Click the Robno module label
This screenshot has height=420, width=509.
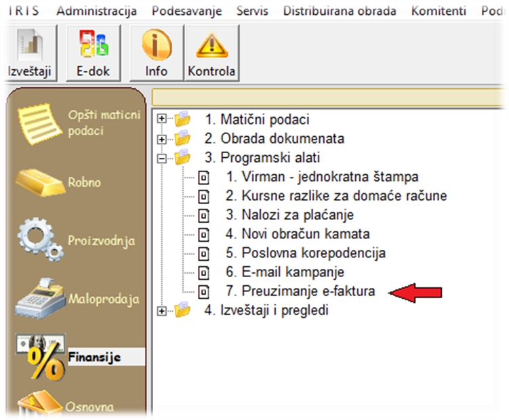click(84, 182)
